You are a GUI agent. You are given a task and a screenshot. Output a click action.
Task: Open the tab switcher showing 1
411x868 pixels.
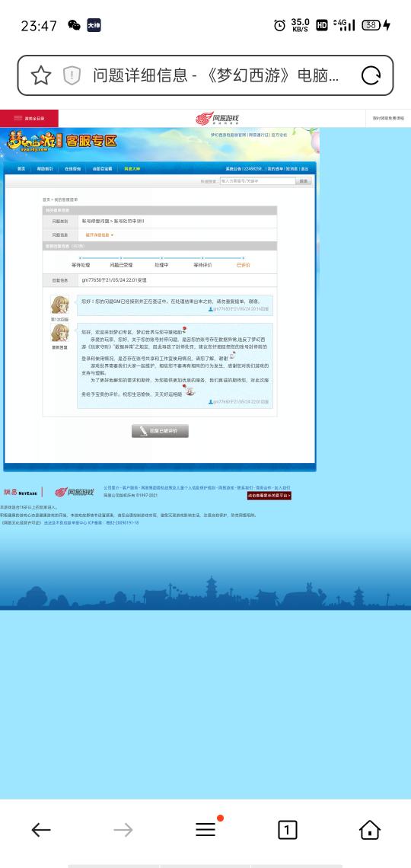[x=287, y=829]
